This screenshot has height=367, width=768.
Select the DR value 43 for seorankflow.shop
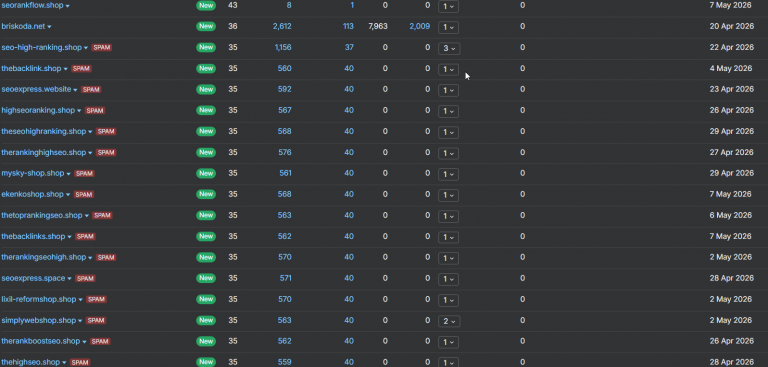[x=233, y=5]
